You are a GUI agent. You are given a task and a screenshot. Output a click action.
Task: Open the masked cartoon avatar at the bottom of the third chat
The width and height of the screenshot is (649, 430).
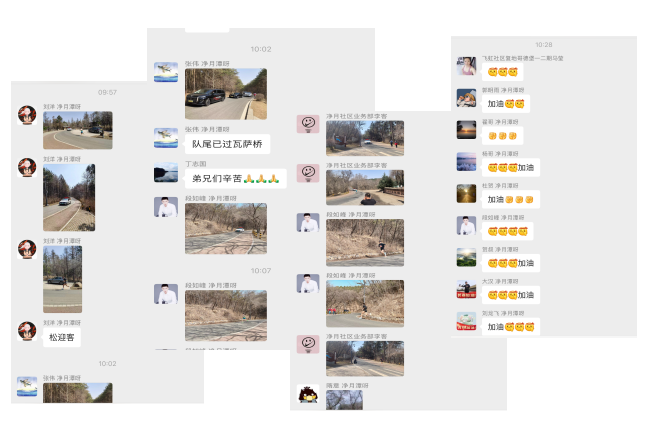(x=308, y=394)
